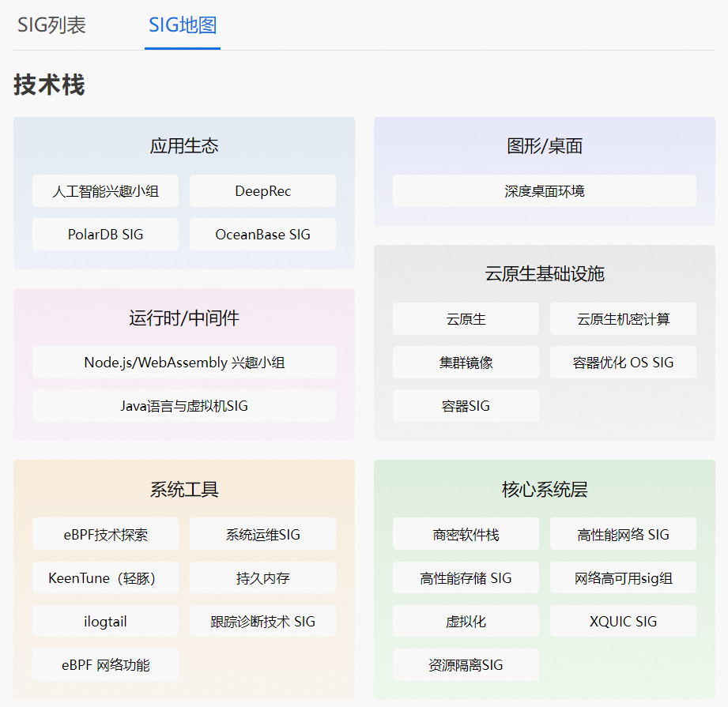
Task: Select the SIG地图 tab
Action: 182,26
